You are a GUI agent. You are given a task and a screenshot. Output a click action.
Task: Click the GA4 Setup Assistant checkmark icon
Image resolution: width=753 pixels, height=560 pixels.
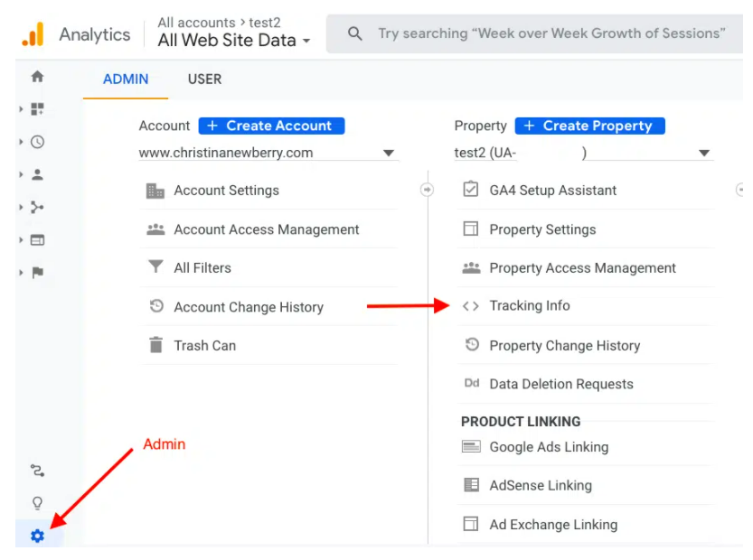(471, 189)
